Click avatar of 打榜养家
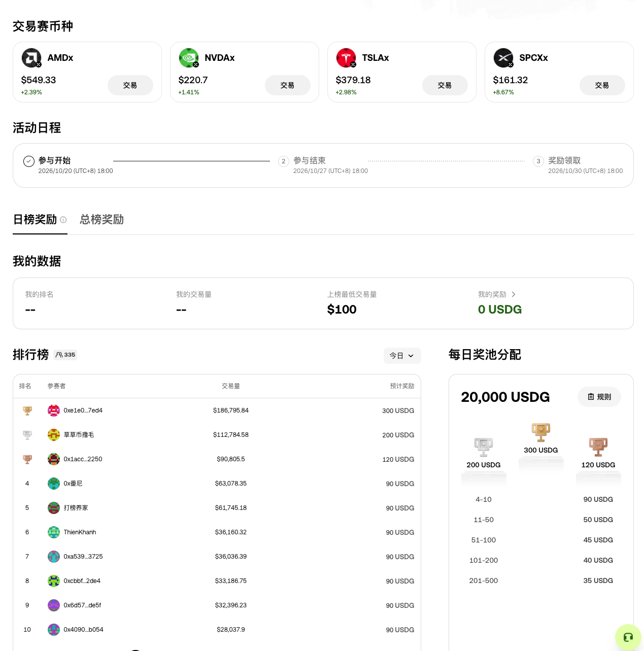The image size is (644, 651). [54, 508]
